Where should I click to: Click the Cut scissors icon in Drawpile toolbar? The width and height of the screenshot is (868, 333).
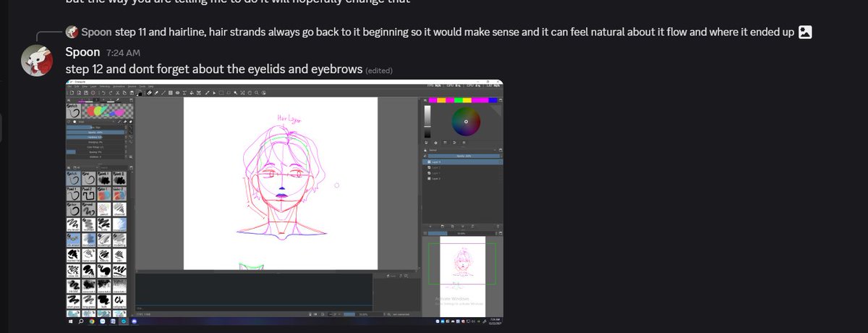(x=117, y=93)
